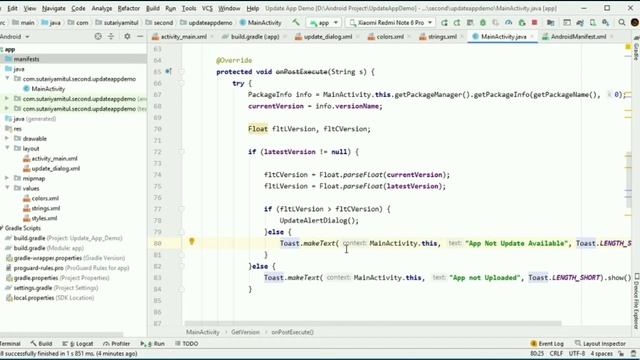Open the VCS menu

click(x=207, y=8)
